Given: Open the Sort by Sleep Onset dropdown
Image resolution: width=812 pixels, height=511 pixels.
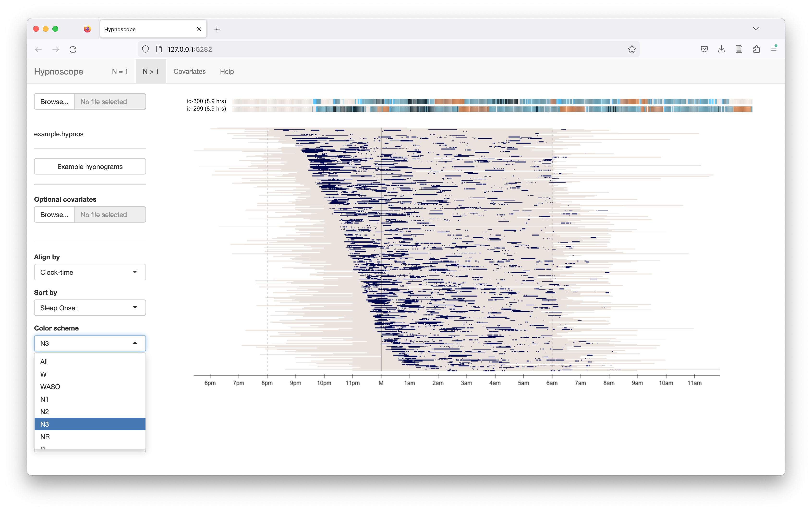Looking at the screenshot, I should click(90, 308).
